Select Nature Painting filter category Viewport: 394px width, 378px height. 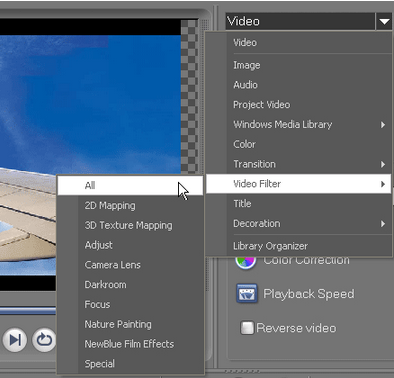130,324
